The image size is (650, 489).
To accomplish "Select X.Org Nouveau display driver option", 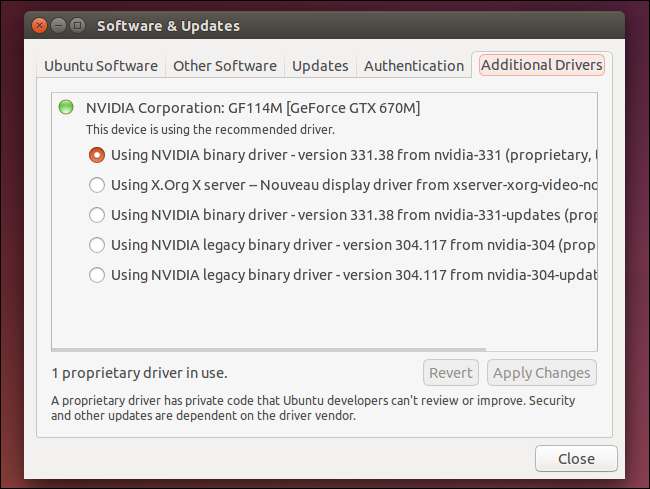I will 97,185.
